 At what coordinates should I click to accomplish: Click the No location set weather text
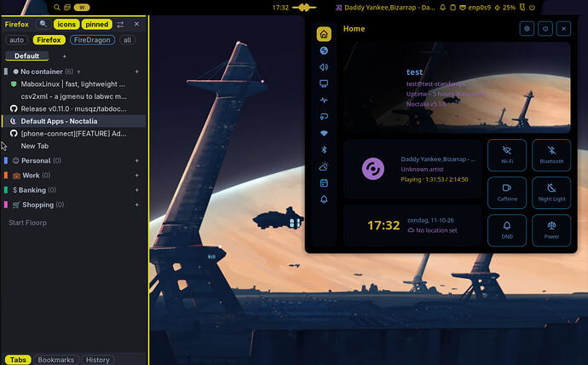point(436,230)
